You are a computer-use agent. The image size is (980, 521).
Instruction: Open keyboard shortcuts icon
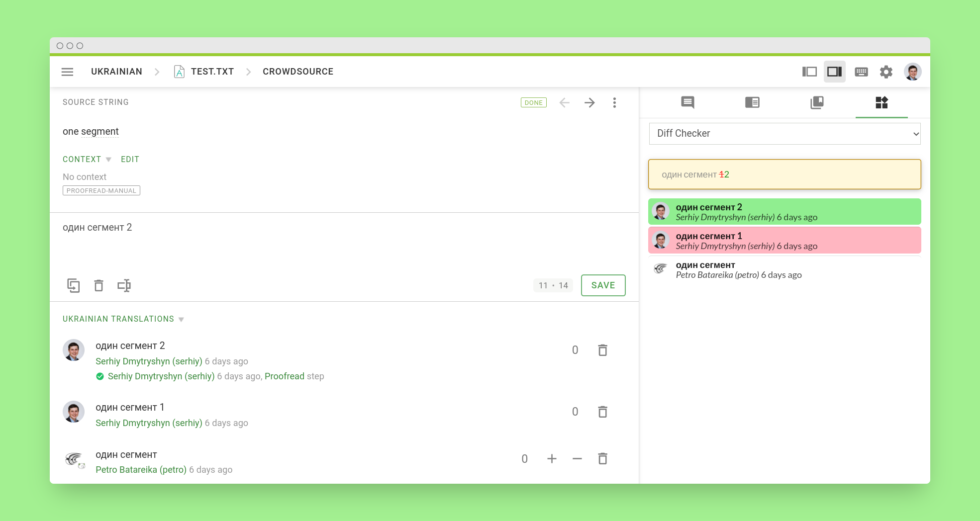tap(861, 72)
